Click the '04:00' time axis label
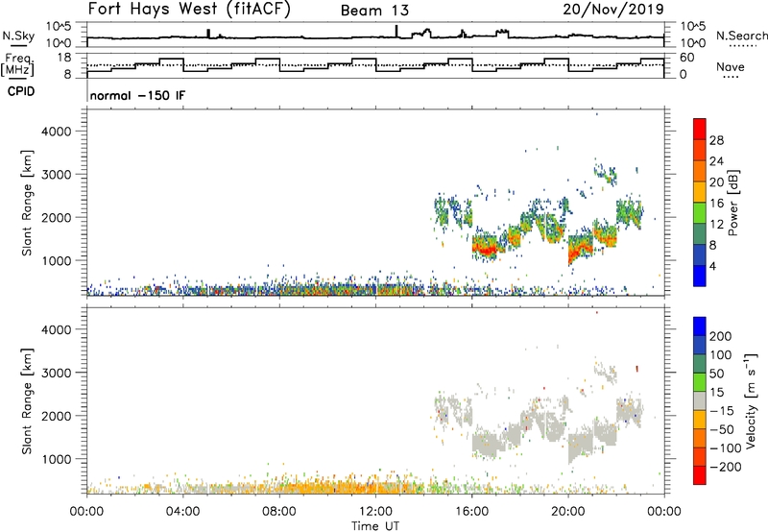Screen dimensions: 768x532 tap(182, 512)
